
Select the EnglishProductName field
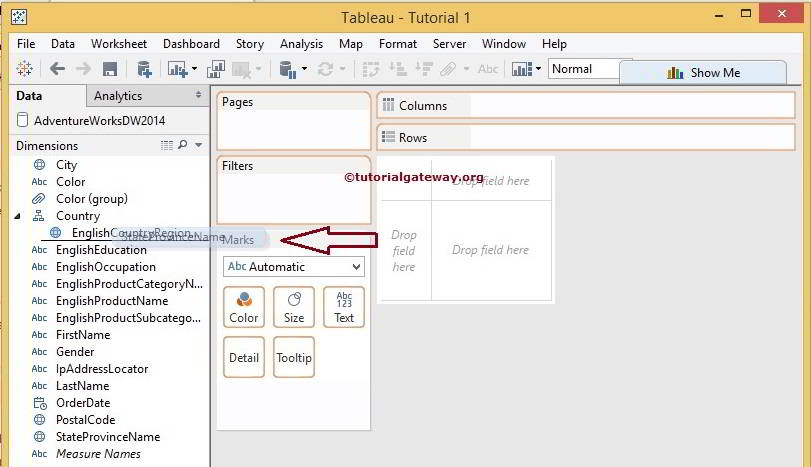tap(112, 301)
